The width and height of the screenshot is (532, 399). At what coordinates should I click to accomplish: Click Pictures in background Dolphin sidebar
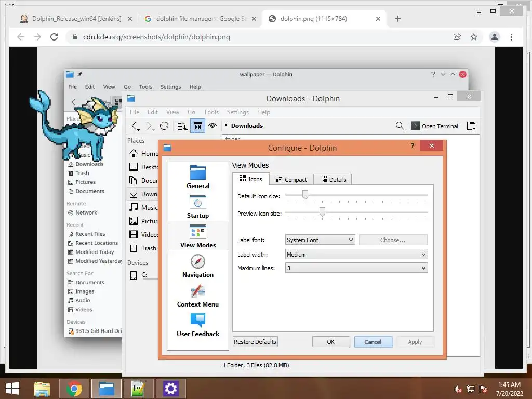click(82, 182)
